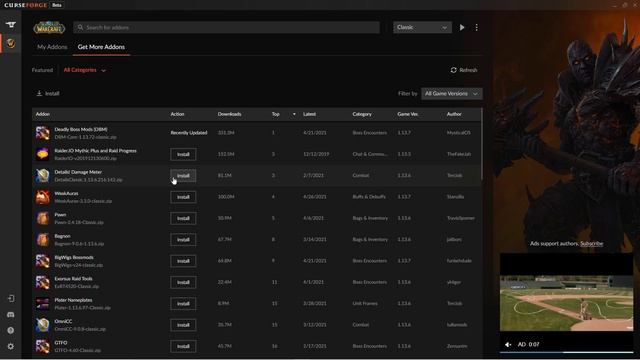Click the GTFO addon icon
This screenshot has height=360, width=640.
click(x=42, y=346)
